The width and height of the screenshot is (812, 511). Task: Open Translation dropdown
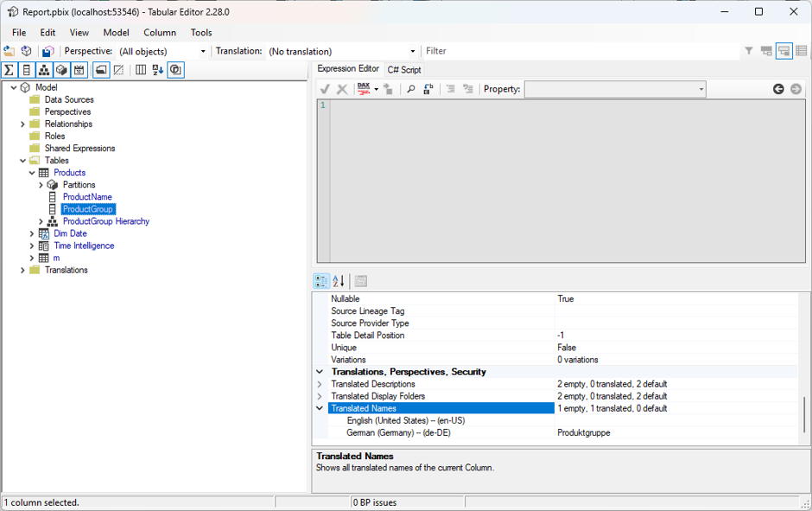[413, 51]
